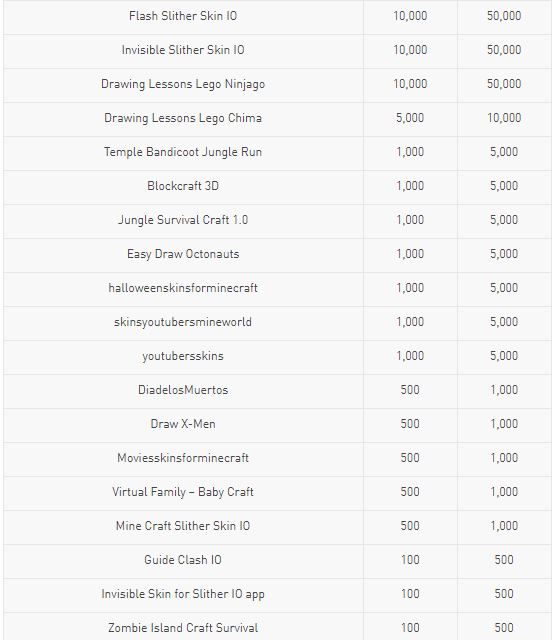Select the Guide Clash IO entry
The width and height of the screenshot is (555, 640).
183,560
